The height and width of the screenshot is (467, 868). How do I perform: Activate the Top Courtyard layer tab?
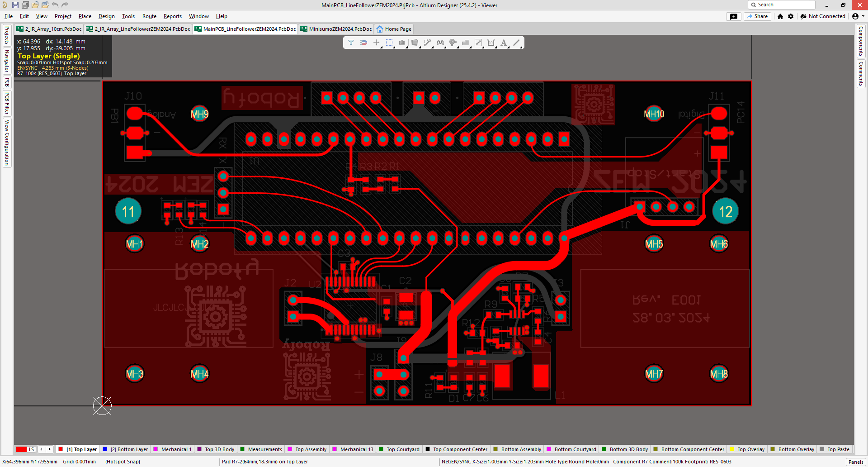[x=399, y=449]
